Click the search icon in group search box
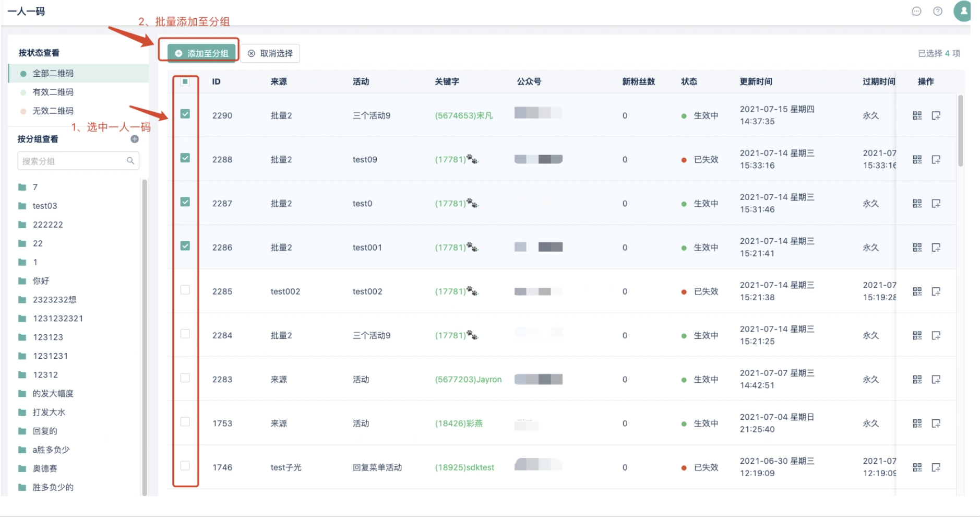 pyautogui.click(x=130, y=161)
